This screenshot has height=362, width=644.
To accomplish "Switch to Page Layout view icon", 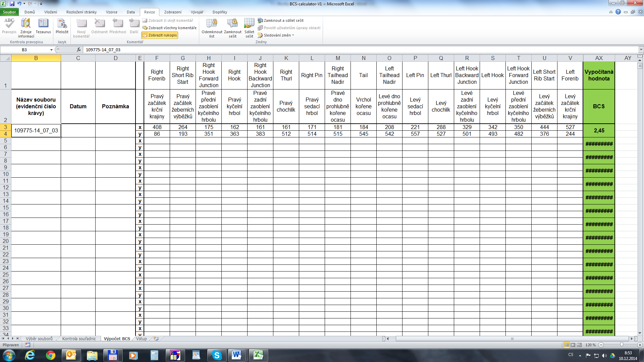I will pyautogui.click(x=573, y=345).
